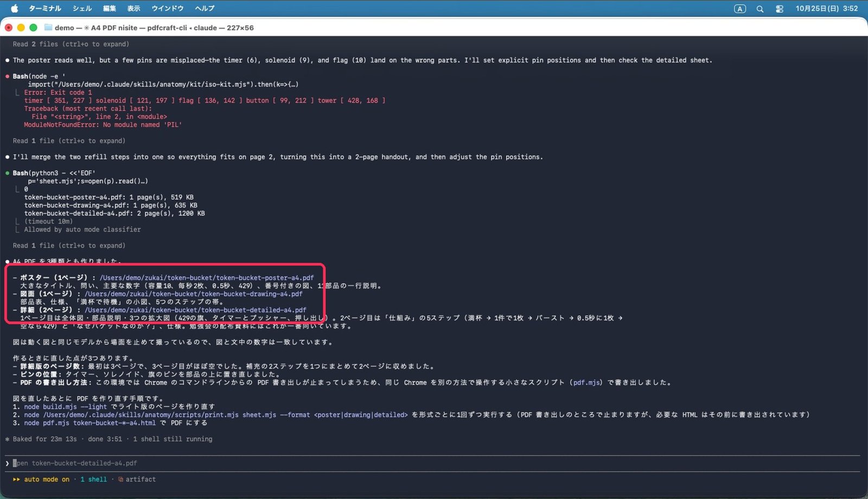Open Control Center icon
Image resolution: width=868 pixels, height=499 pixels.
780,9
